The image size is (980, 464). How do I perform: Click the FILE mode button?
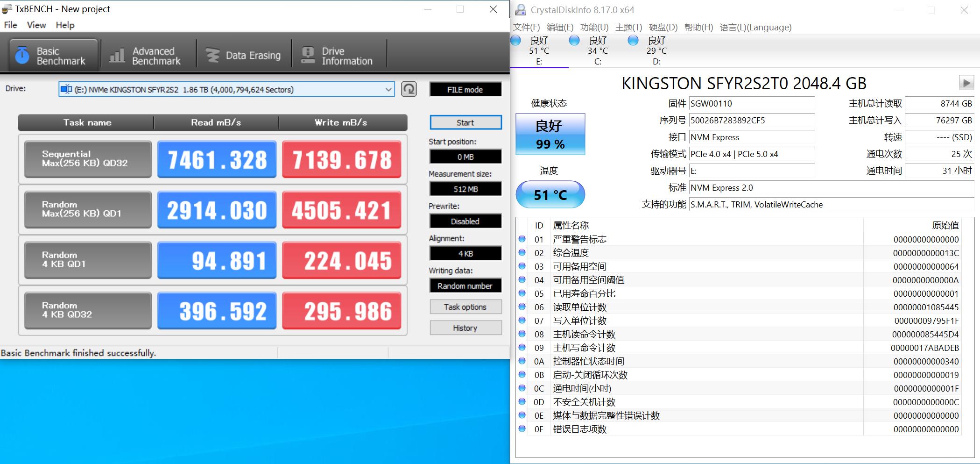tap(465, 89)
